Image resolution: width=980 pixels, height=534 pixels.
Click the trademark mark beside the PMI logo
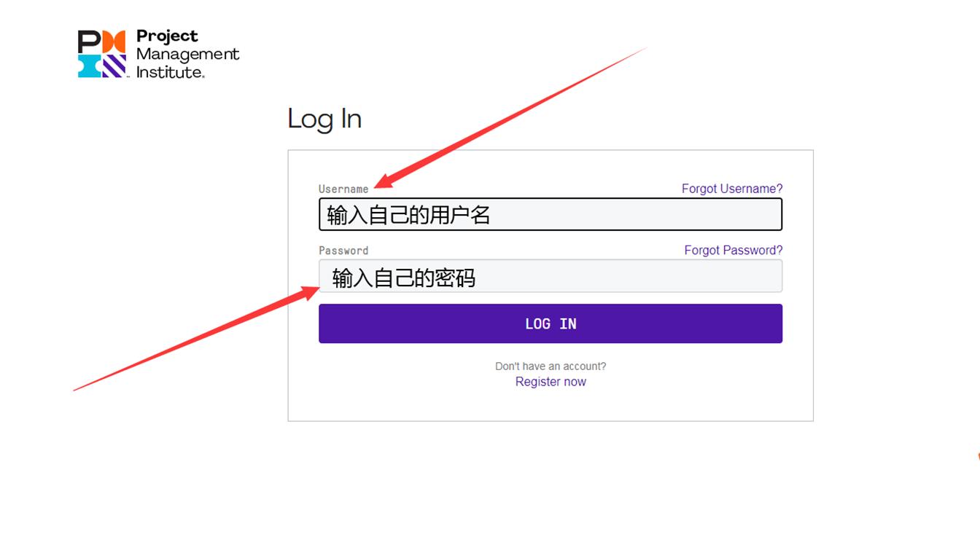point(128,76)
